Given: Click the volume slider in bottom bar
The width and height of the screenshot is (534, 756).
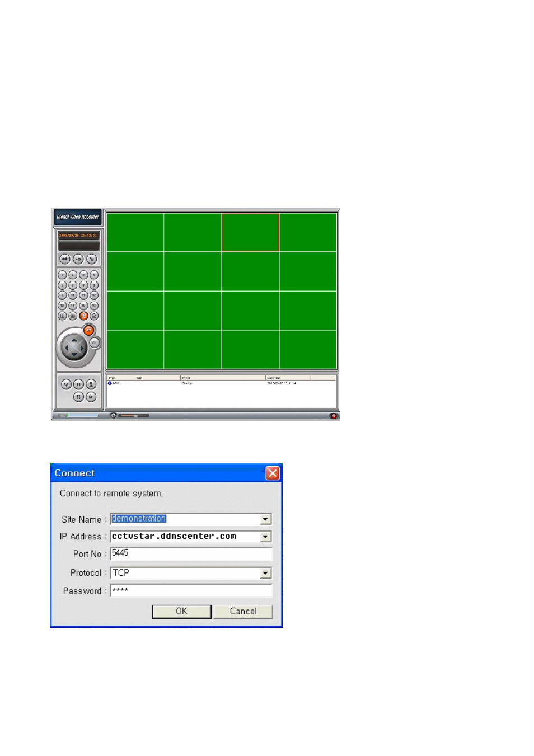Looking at the screenshot, I should pos(134,416).
